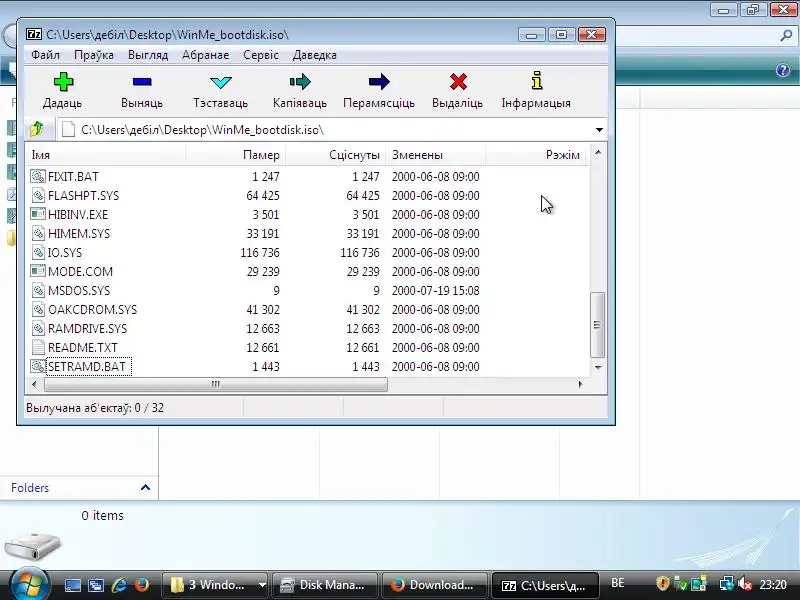The height and width of the screenshot is (600, 800).
Task: Open the Сервіс menu
Action: click(x=261, y=55)
